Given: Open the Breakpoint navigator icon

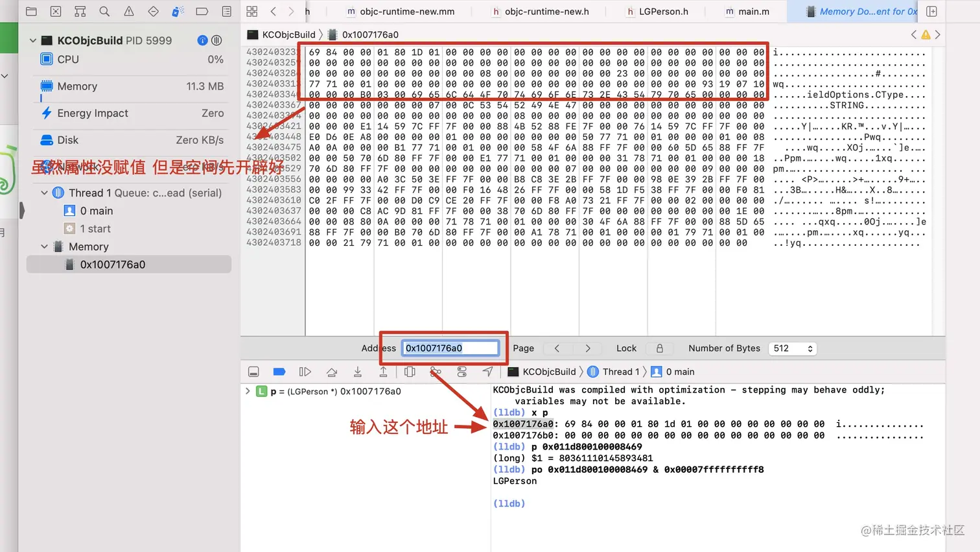Looking at the screenshot, I should [202, 11].
